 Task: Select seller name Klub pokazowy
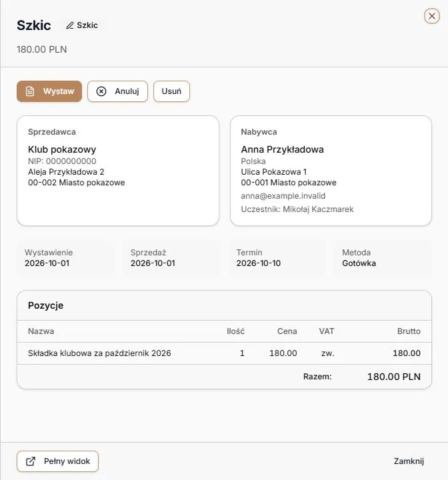62,149
